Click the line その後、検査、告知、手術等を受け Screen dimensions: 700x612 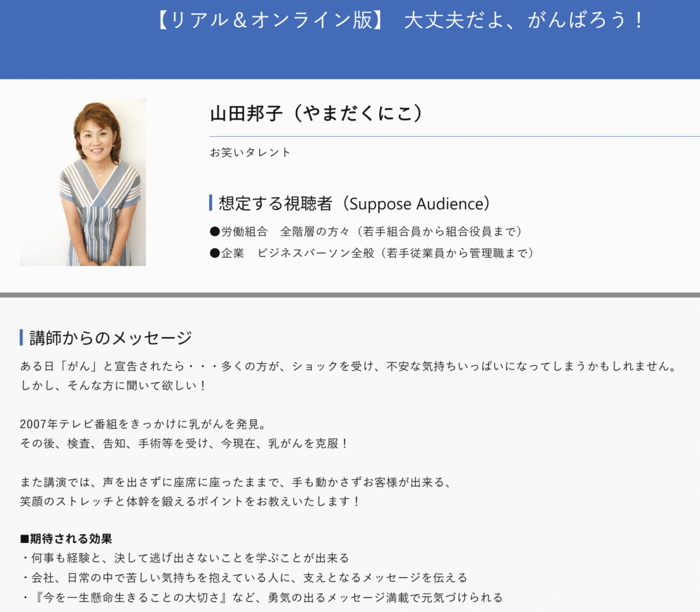(185, 444)
